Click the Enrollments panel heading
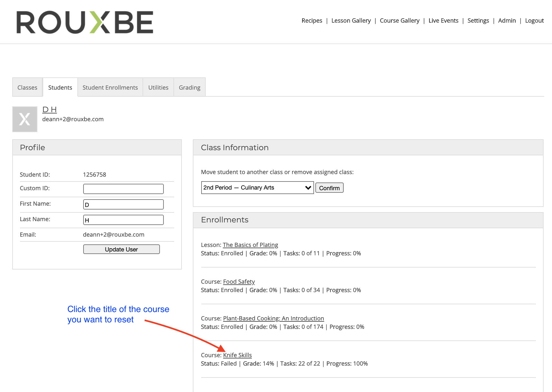The image size is (552, 392). (x=225, y=220)
